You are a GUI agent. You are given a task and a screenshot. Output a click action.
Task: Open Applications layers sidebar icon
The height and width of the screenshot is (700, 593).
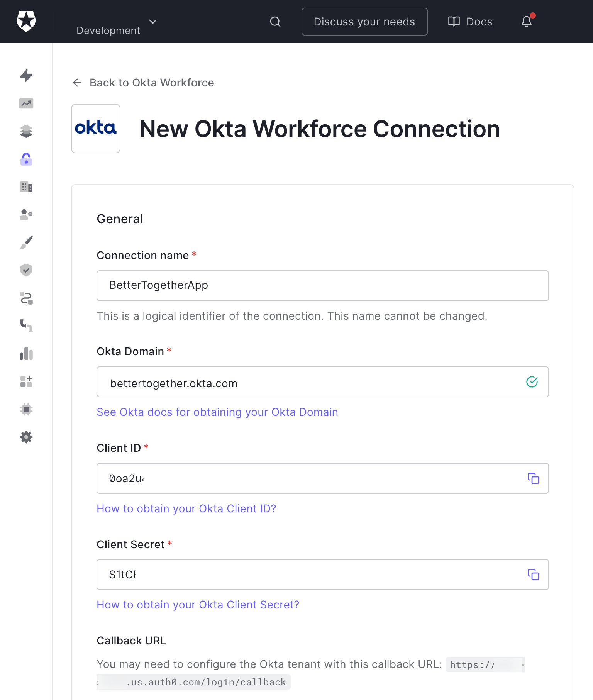(26, 131)
